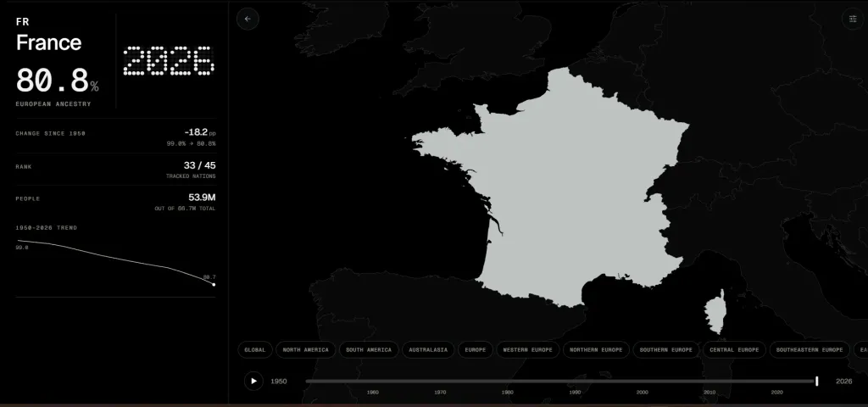Viewport: 868px width, 407px height.
Task: Choose the Australasia region chip
Action: [428, 350]
